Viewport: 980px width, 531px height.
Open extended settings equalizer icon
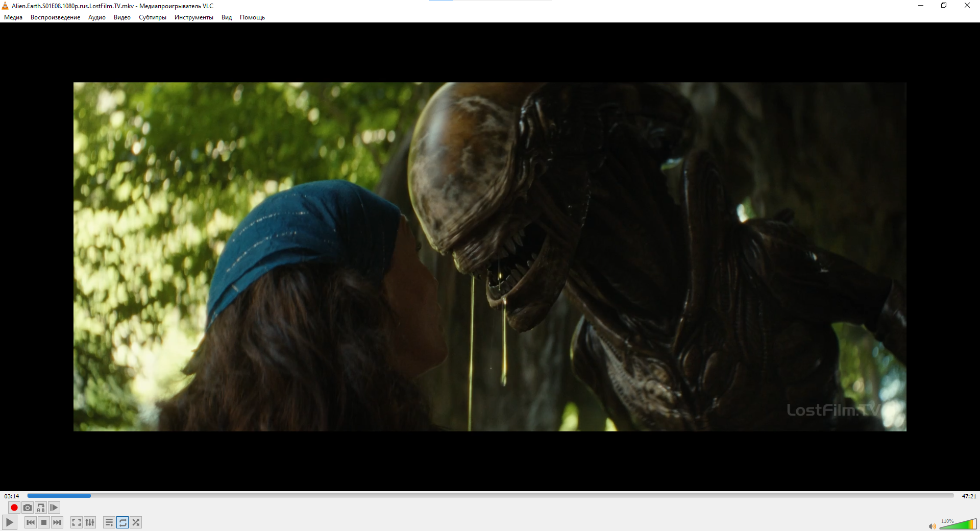click(x=90, y=522)
